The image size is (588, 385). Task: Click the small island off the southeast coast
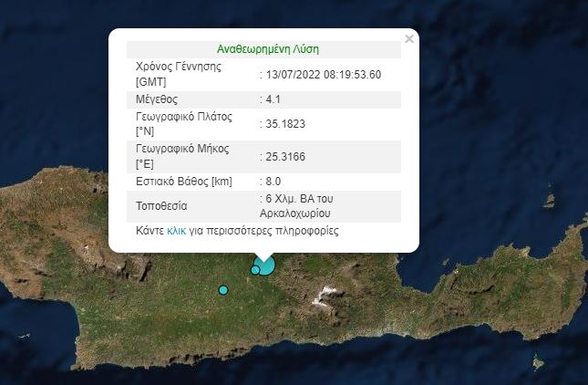click(539, 364)
